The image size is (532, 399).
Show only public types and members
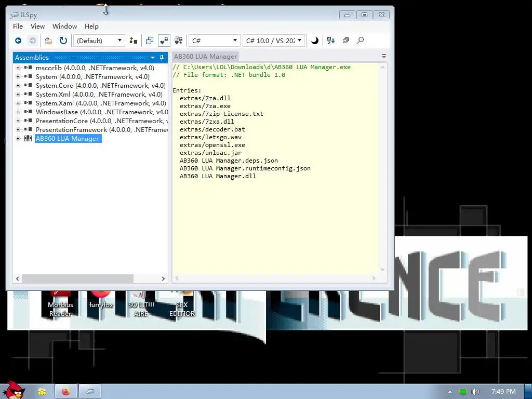pos(149,41)
